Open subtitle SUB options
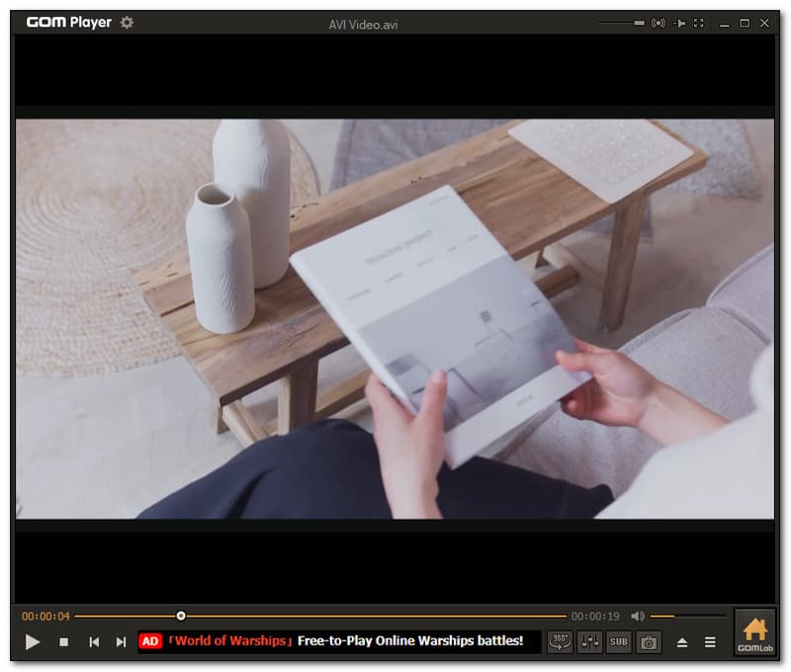Image resolution: width=791 pixels, height=672 pixels. [x=619, y=641]
